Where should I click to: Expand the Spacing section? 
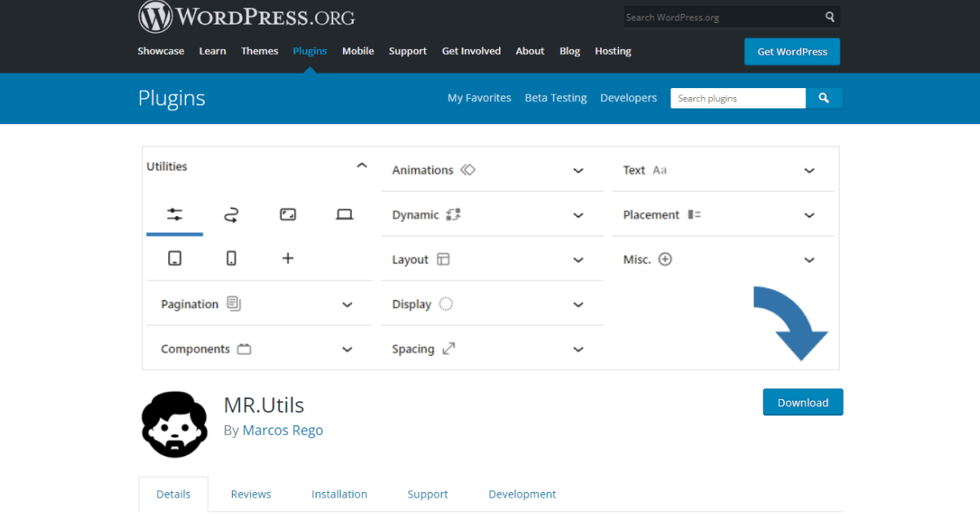(578, 349)
